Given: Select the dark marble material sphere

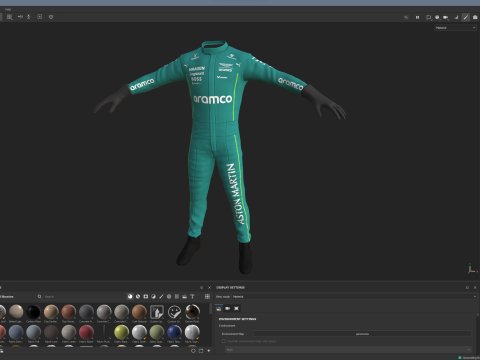Looking at the screenshot, I should tap(192, 312).
